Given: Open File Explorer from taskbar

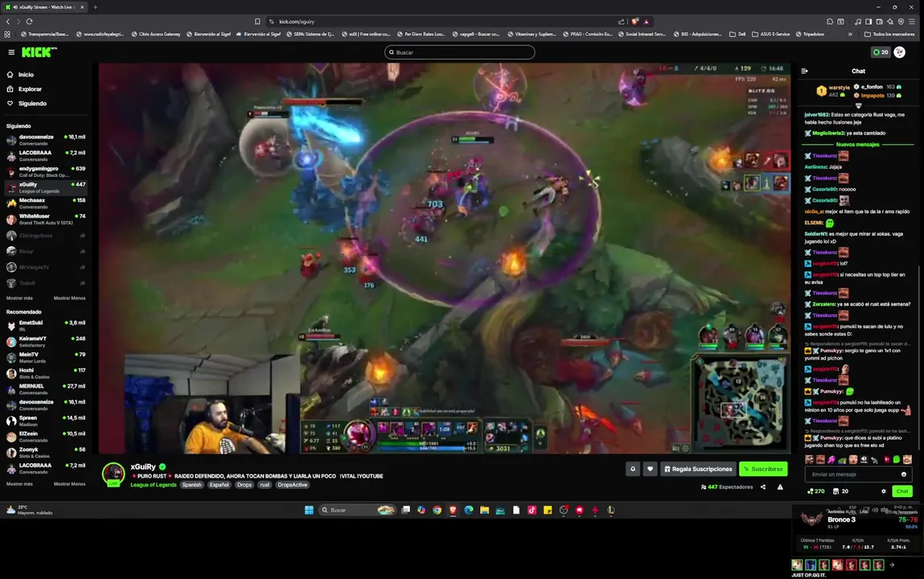Looking at the screenshot, I should point(484,510).
